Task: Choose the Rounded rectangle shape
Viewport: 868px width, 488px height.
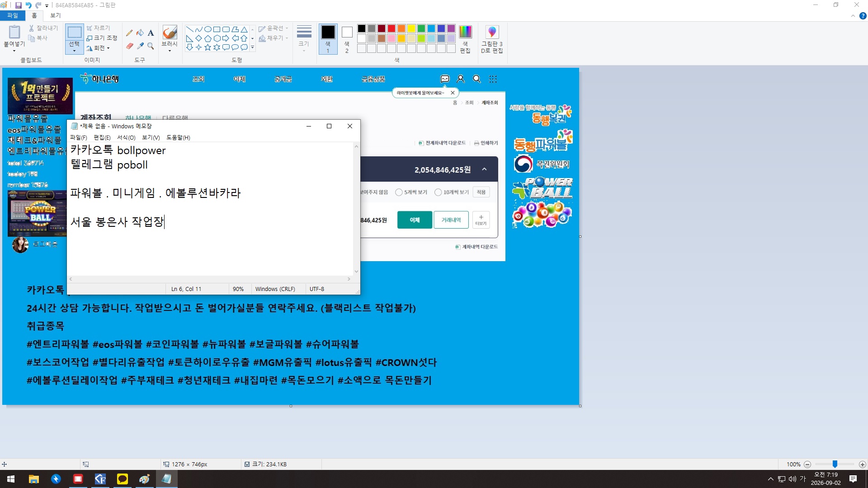Action: pyautogui.click(x=226, y=29)
